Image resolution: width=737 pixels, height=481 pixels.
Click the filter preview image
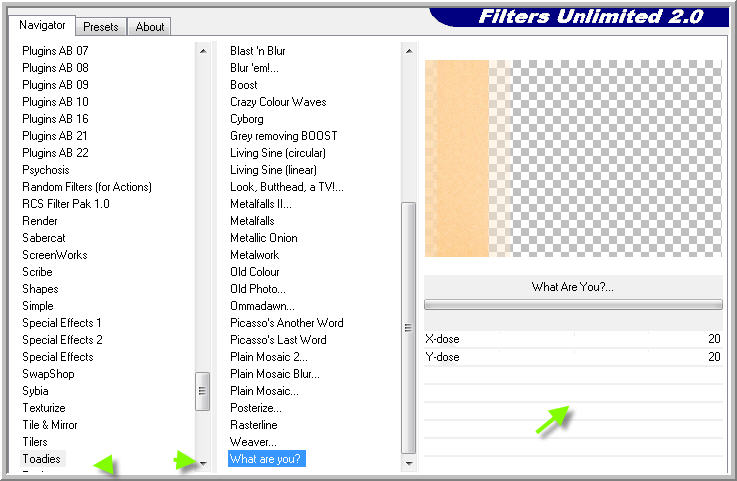click(x=573, y=158)
